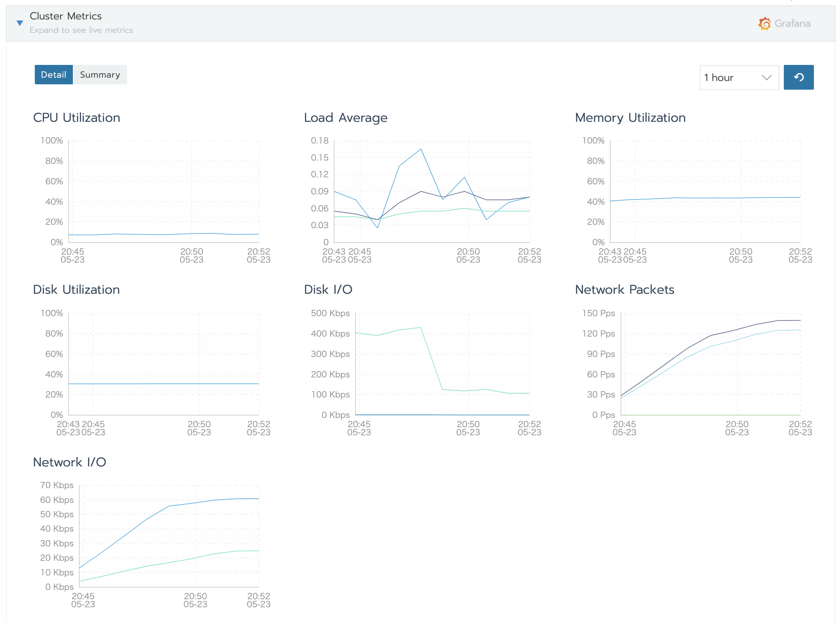Click the refresh metrics icon button

[x=798, y=77]
